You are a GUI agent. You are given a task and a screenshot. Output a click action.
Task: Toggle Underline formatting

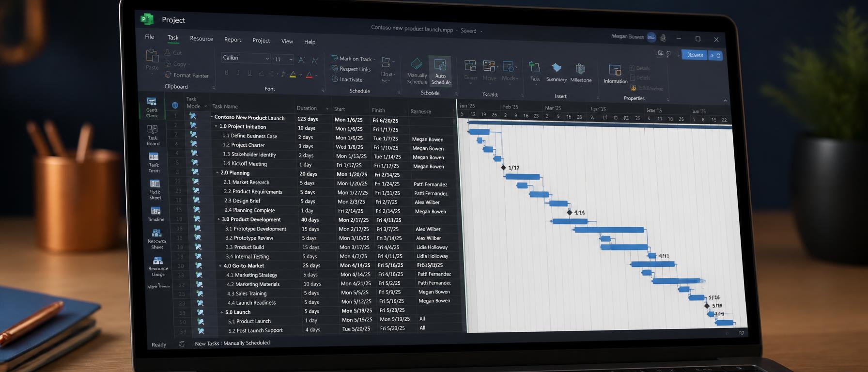[x=249, y=73]
